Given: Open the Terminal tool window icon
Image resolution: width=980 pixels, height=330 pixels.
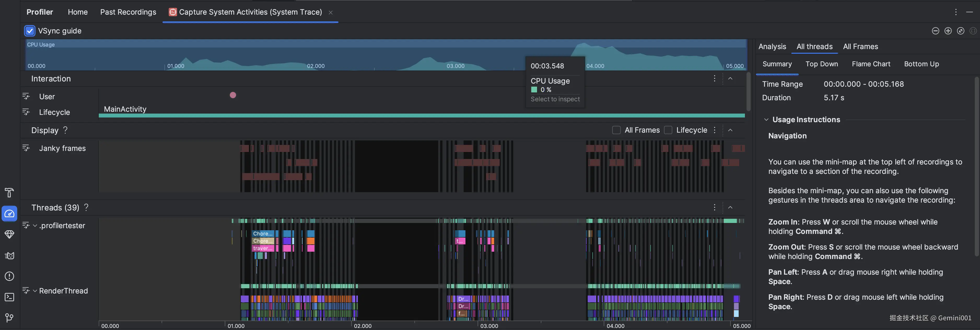Looking at the screenshot, I should tap(9, 297).
